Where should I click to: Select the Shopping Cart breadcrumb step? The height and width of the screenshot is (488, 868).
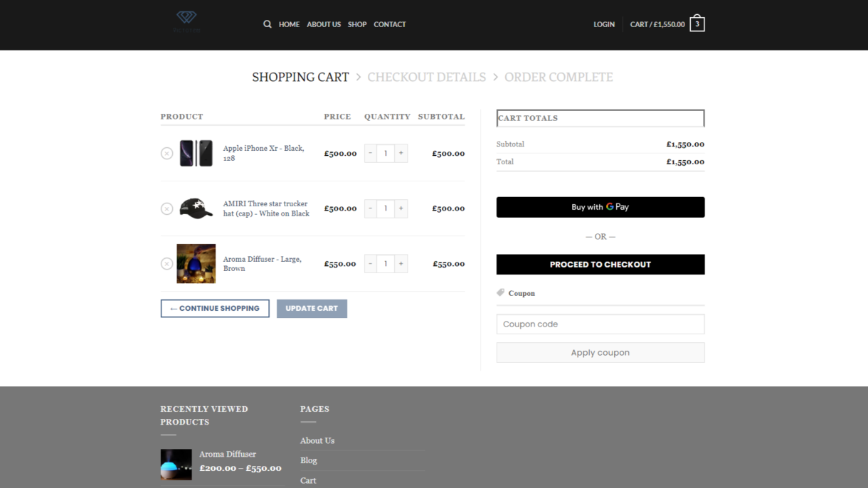coord(300,77)
